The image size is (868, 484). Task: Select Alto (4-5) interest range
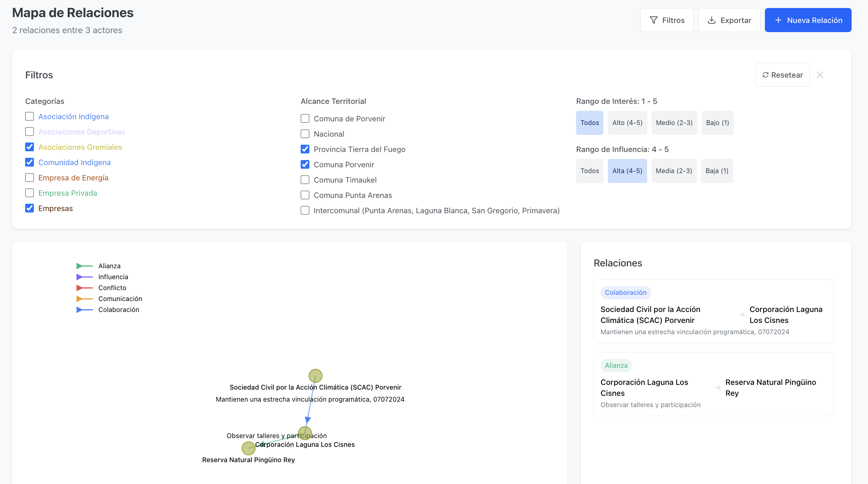point(627,123)
